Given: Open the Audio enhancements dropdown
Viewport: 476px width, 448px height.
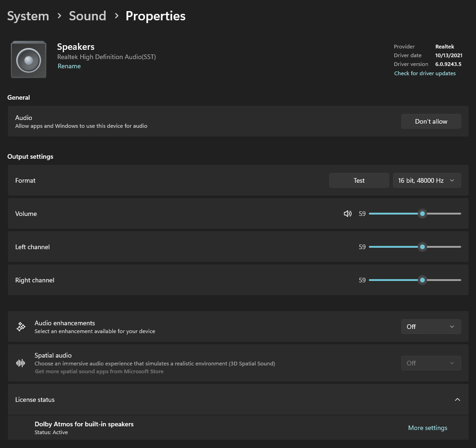Looking at the screenshot, I should click(x=431, y=327).
